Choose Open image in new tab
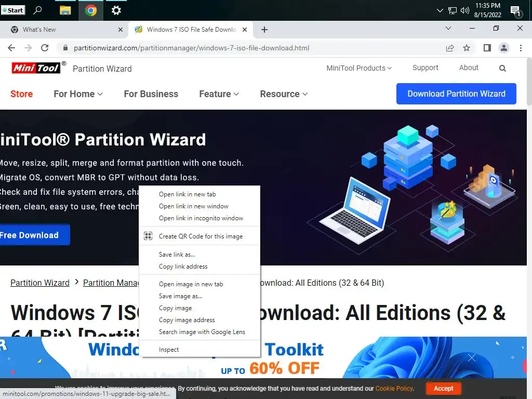This screenshot has width=532, height=399. (x=199, y=284)
